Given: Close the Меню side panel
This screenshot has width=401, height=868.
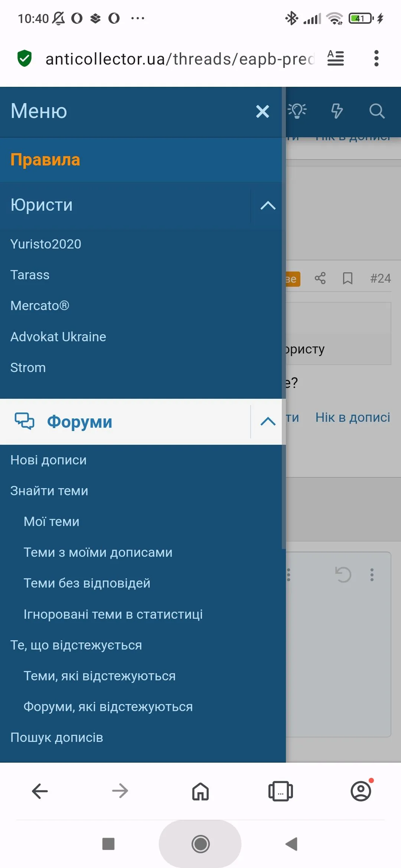Looking at the screenshot, I should (x=262, y=111).
